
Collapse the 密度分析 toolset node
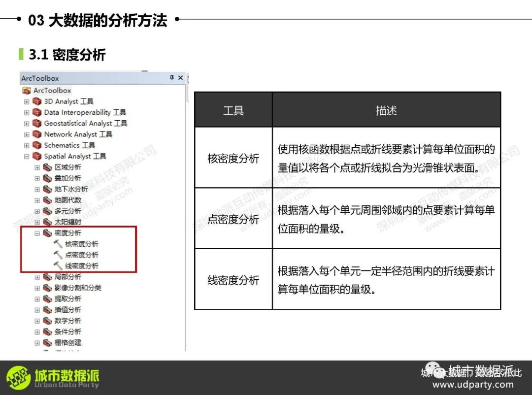(37, 233)
